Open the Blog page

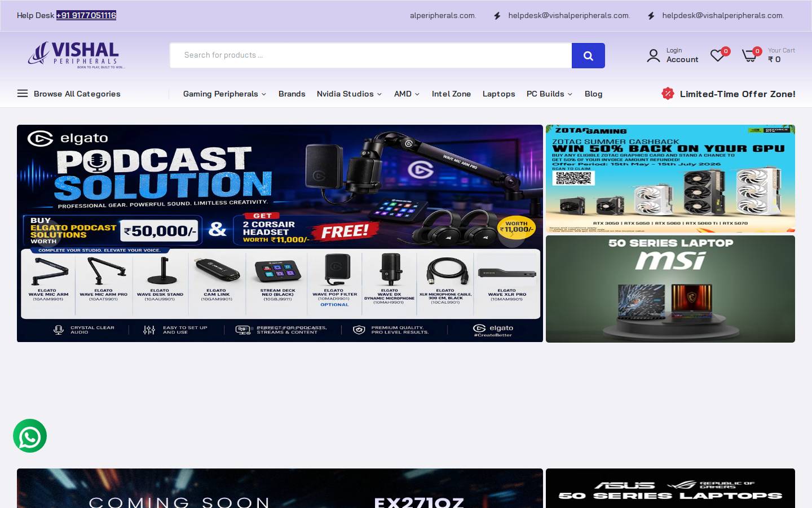click(593, 94)
